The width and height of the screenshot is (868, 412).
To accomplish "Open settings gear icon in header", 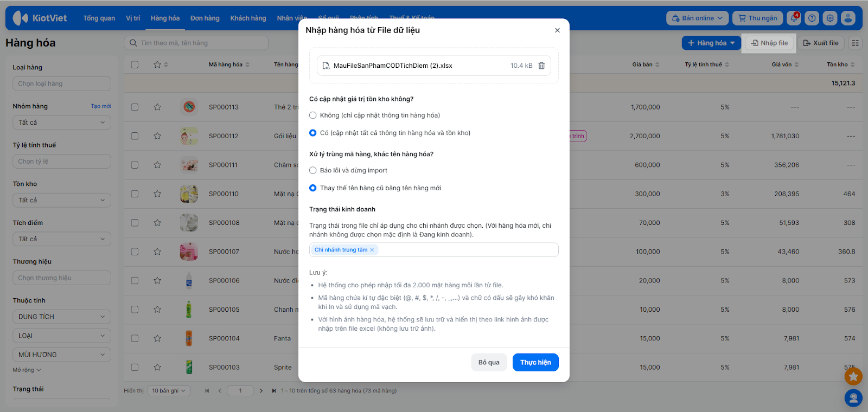I will (x=830, y=18).
